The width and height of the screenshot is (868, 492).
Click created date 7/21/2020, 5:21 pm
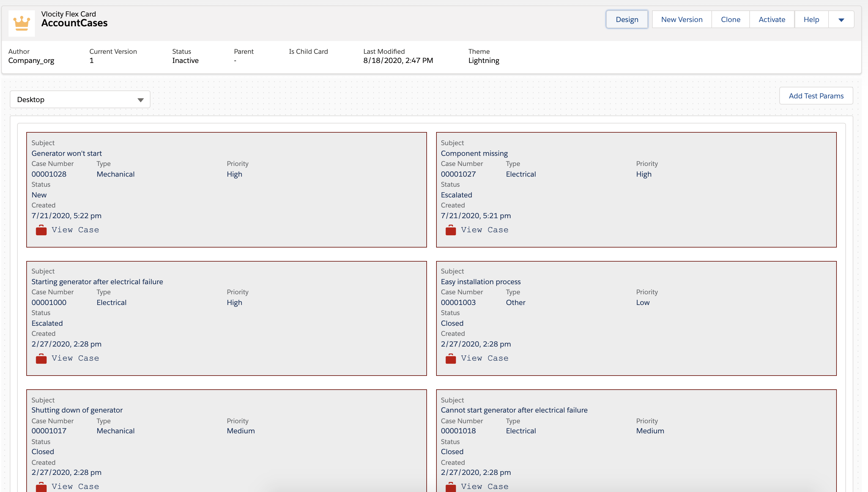click(x=476, y=216)
